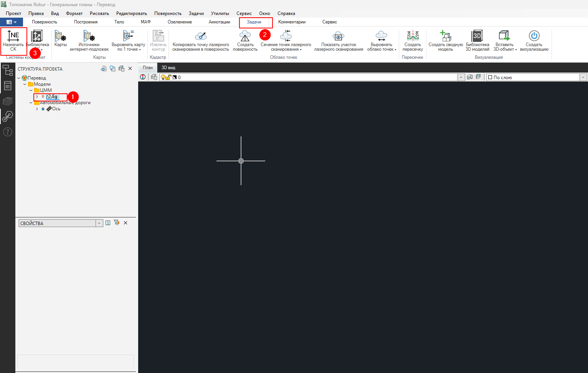Screen dimensions: 588x373
Task: Open the По слою color dropdown
Action: 583,77
